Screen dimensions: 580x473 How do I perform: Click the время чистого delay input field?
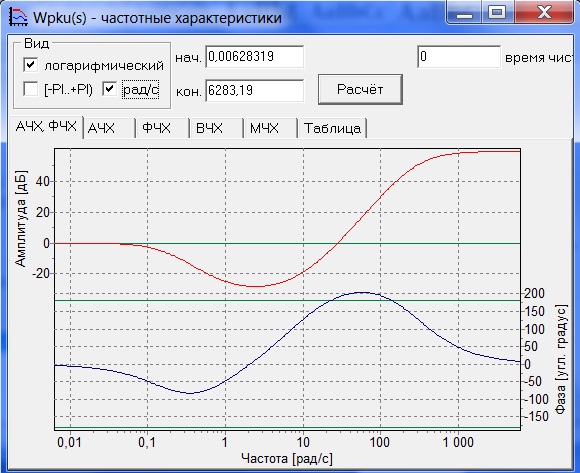[459, 57]
